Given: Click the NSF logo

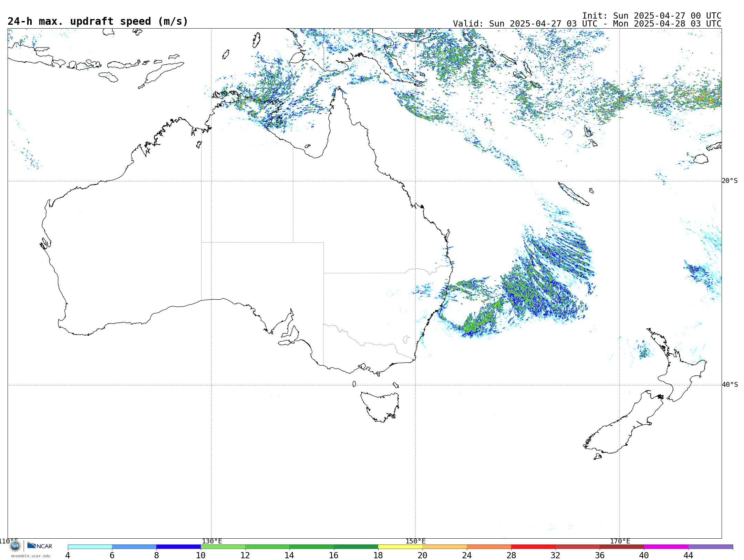Looking at the screenshot, I should point(15,546).
